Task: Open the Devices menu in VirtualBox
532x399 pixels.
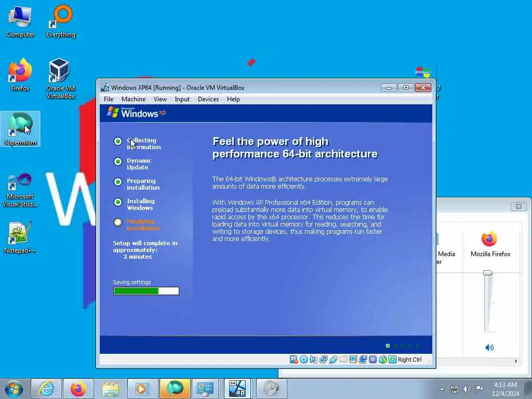Action: tap(208, 99)
